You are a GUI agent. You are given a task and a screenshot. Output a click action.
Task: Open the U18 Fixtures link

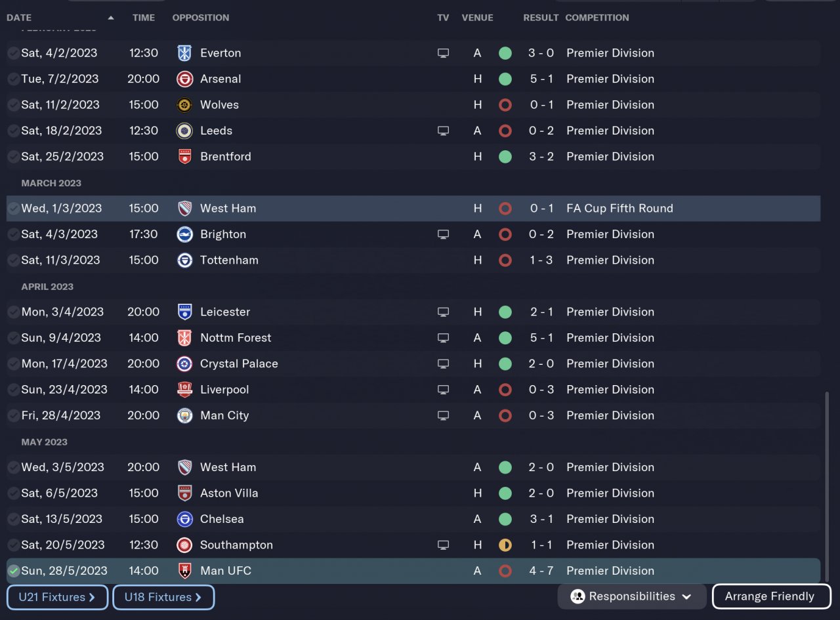(163, 597)
